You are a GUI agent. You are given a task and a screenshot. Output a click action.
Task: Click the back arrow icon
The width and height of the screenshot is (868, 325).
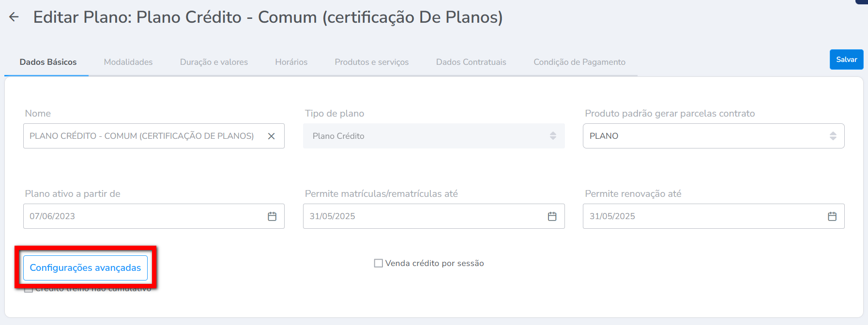pos(14,17)
